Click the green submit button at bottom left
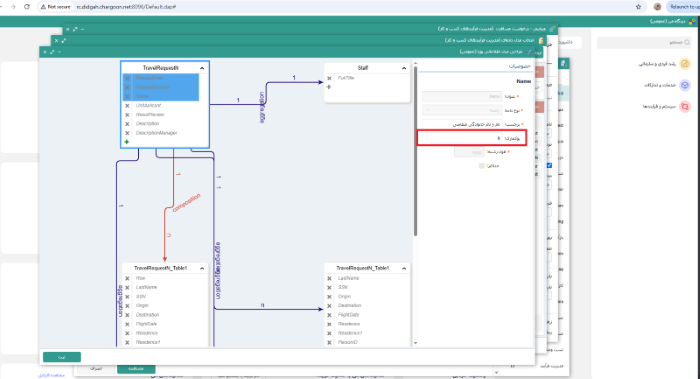 [62, 357]
